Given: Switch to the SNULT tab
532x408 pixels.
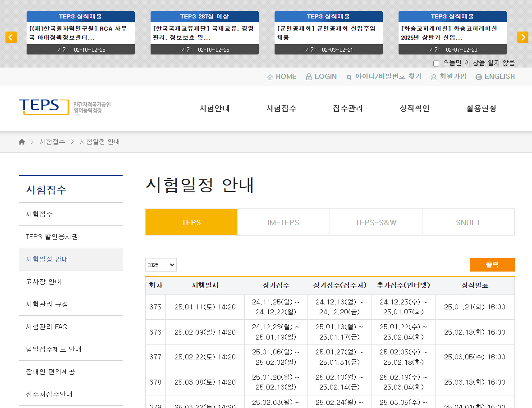Looking at the screenshot, I should [x=468, y=222].
